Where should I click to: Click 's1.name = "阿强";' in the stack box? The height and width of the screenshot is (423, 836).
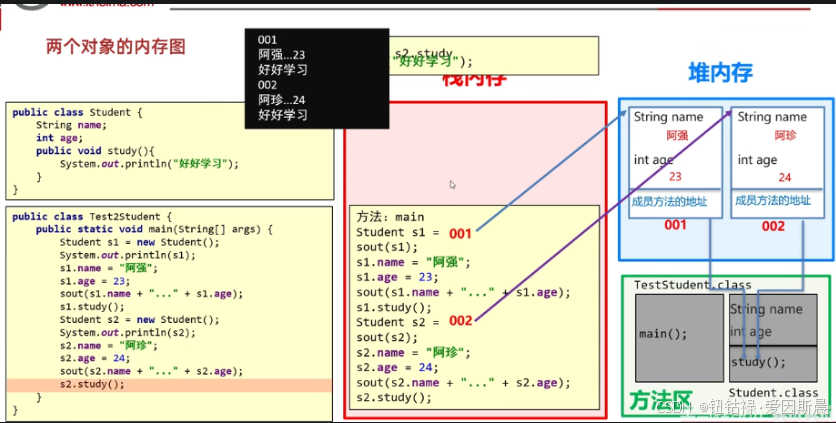coord(414,262)
